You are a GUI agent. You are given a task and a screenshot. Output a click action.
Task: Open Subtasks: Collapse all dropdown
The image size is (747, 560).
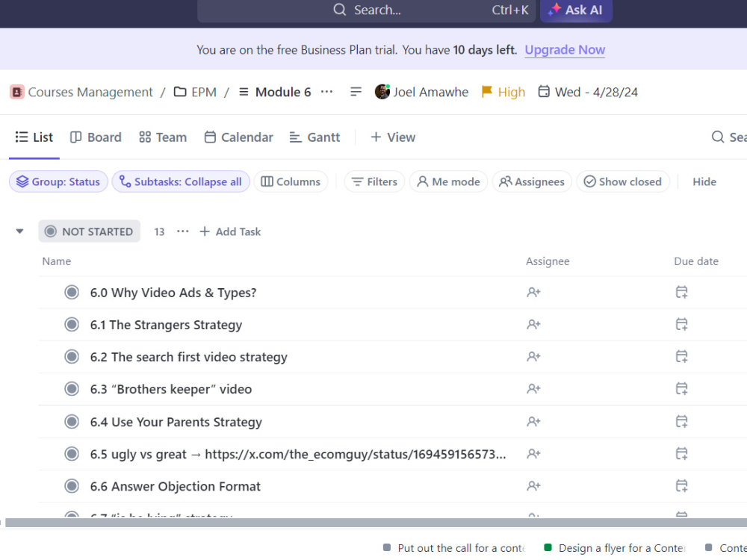181,182
